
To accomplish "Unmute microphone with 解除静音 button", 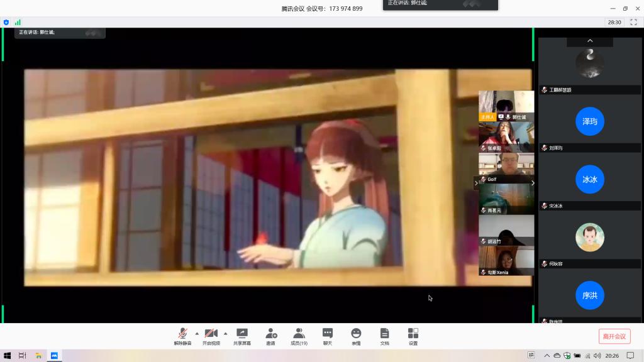I will [183, 337].
